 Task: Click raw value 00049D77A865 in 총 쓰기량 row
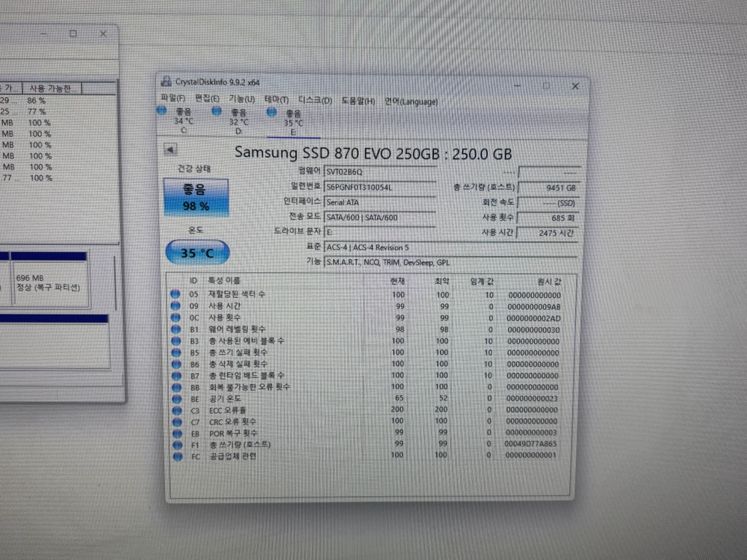pyautogui.click(x=530, y=444)
